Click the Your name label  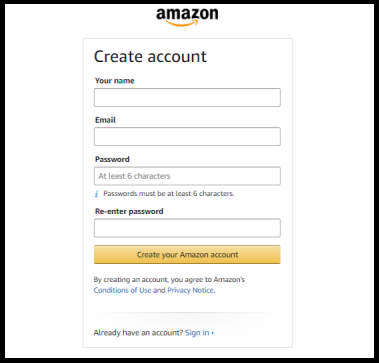[115, 81]
